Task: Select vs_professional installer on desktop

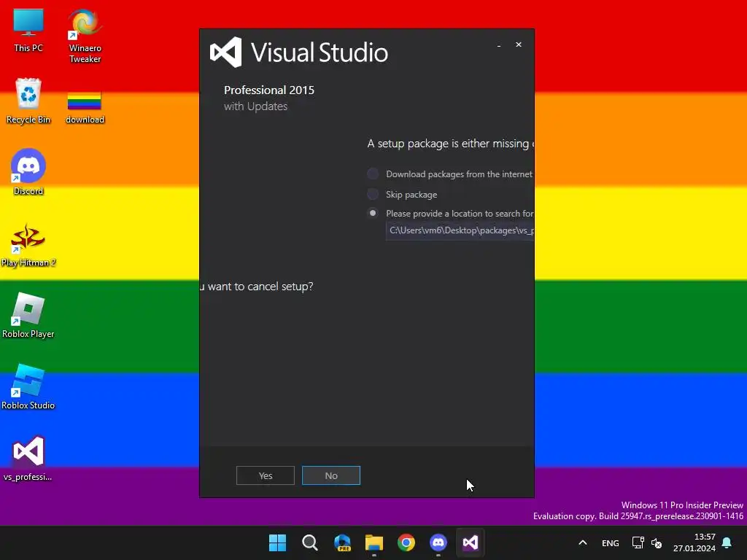Action: coord(28,458)
